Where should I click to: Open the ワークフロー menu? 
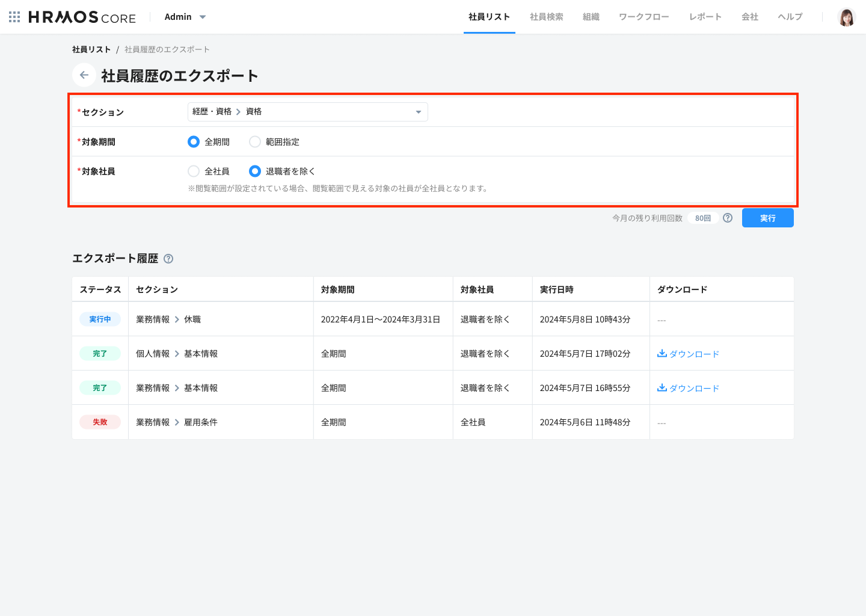click(643, 17)
